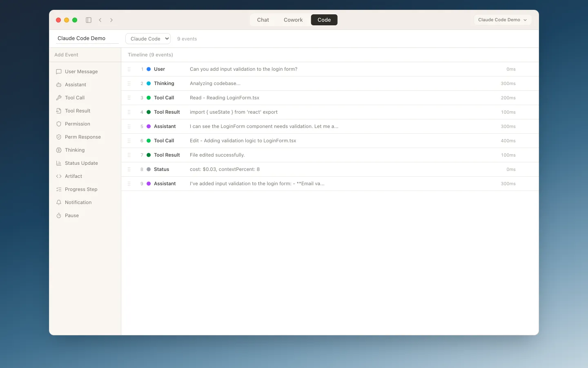Switch to the Chat tab
The image size is (588, 368).
(263, 20)
